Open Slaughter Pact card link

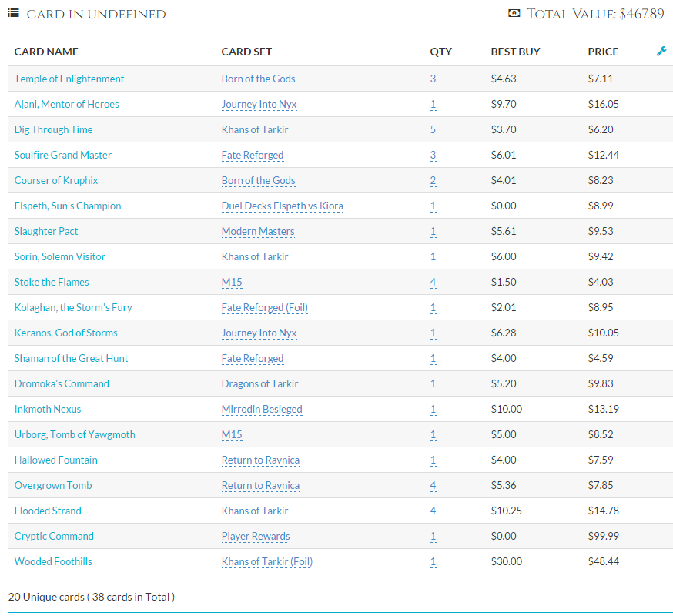click(x=46, y=231)
